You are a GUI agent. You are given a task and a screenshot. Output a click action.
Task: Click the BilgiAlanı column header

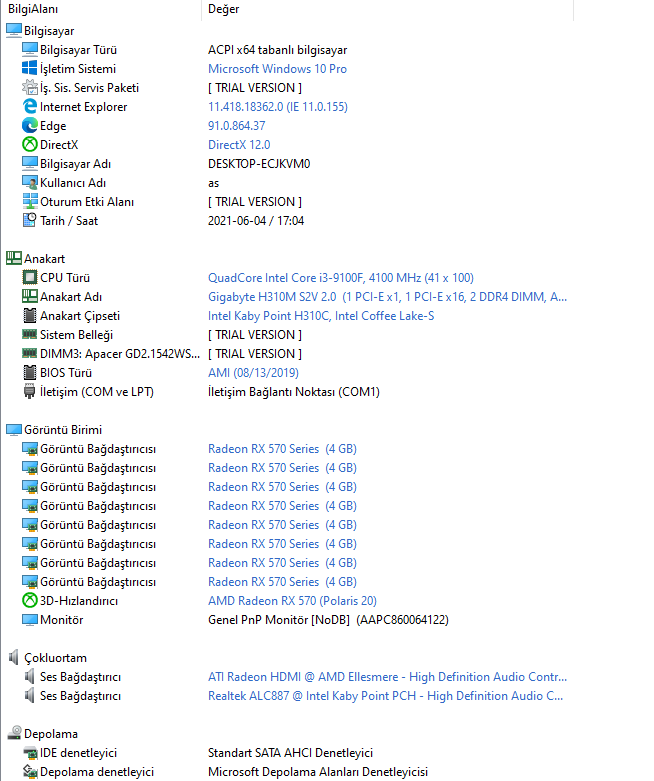tap(101, 9)
